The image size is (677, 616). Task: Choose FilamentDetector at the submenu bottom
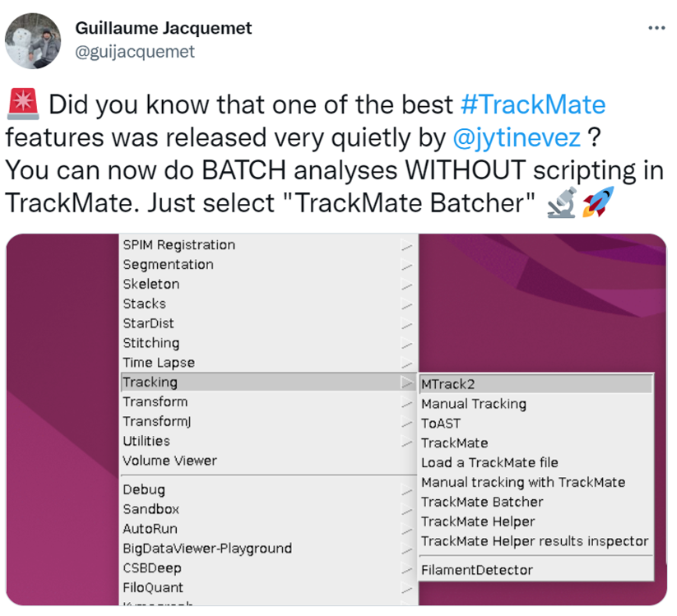click(x=477, y=570)
